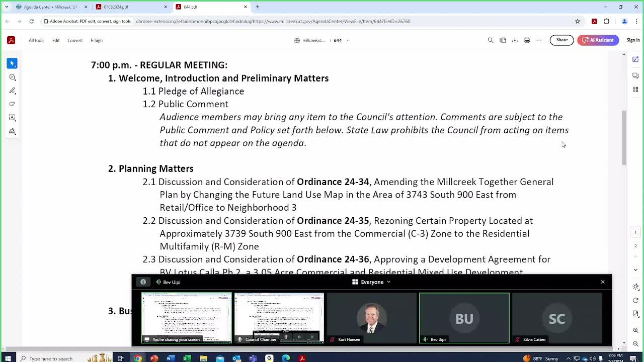Toggle the info icon in the Zoom panel
The width and height of the screenshot is (644, 362).
point(143,282)
